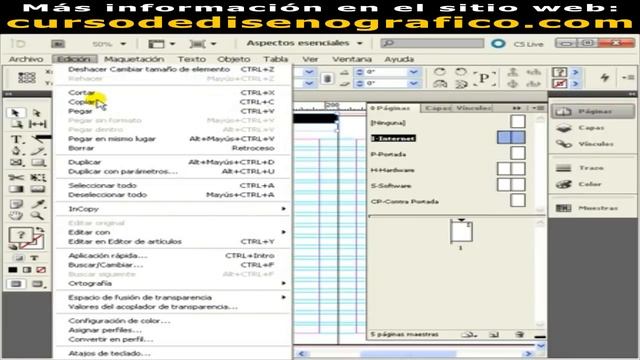Click rotate 90° clockwise icon in control panel
The height and width of the screenshot is (360, 640).
[439, 72]
